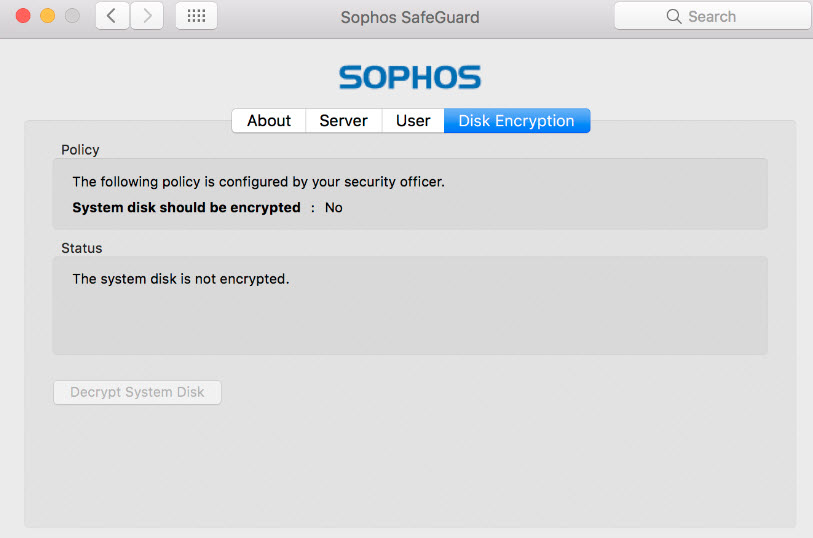
Task: Go back with the left arrow button
Action: tap(112, 16)
